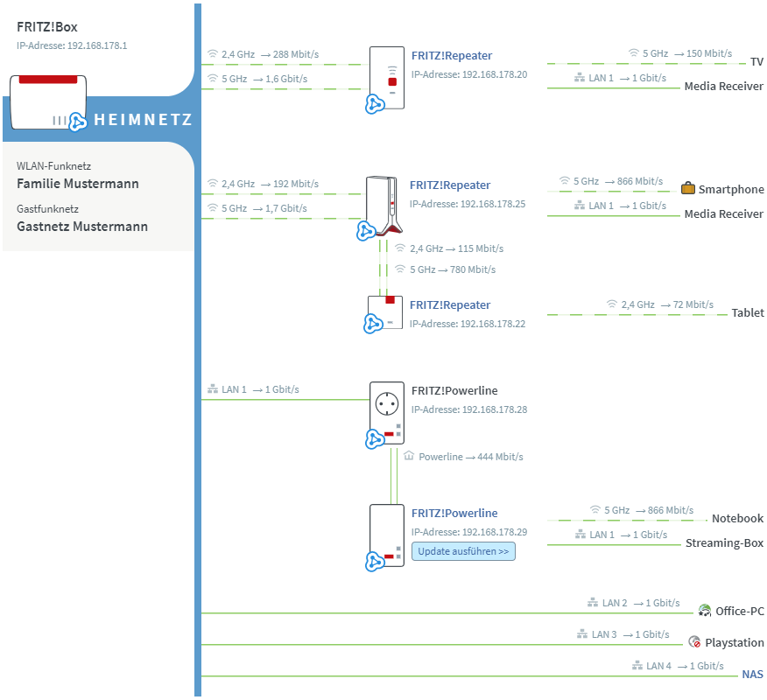
Task: Open the NAS device link
Action: coord(752,675)
